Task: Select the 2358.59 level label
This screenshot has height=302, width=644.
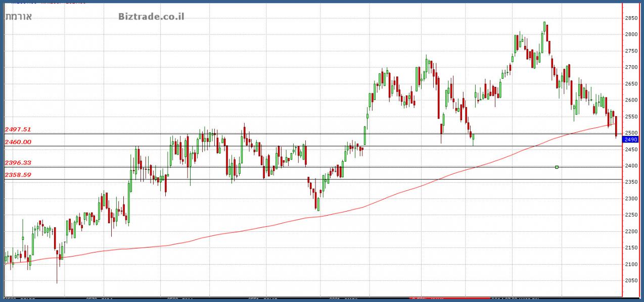Action: pos(18,175)
